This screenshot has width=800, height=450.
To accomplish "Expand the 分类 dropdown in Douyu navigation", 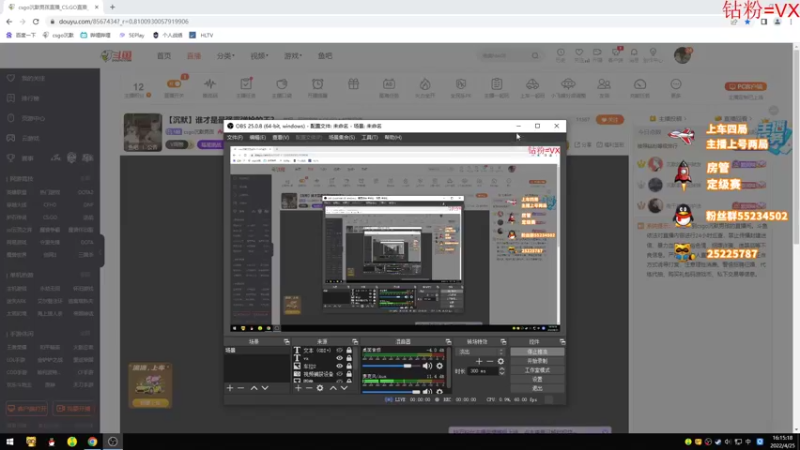I will pos(225,56).
